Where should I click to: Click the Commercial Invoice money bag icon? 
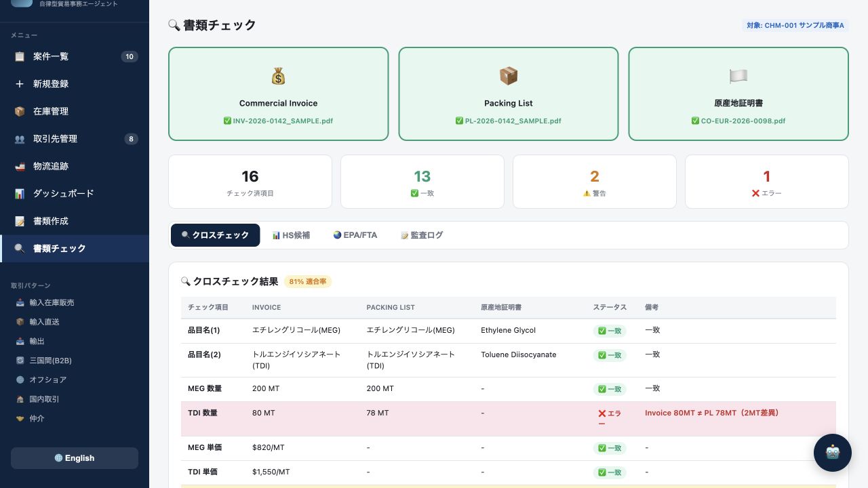[x=278, y=76]
